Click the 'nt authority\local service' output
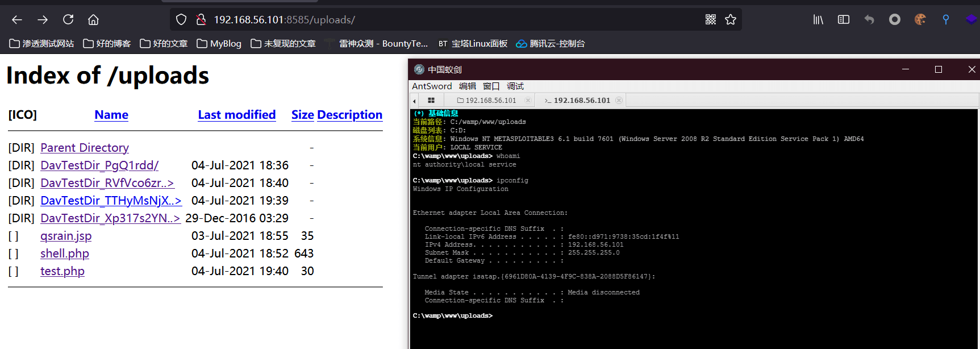Viewport: 980px width, 349px height. pos(465,165)
